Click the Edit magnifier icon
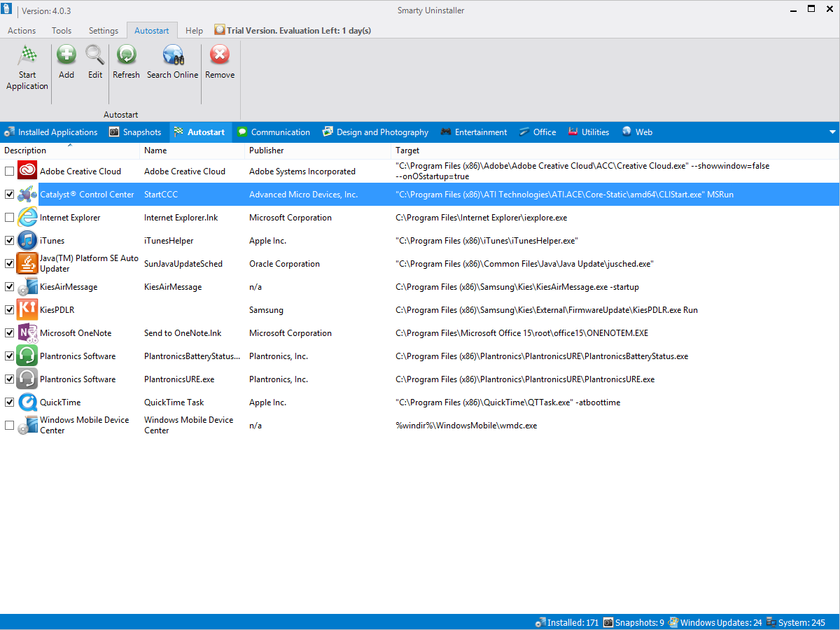840x630 pixels. pos(95,55)
